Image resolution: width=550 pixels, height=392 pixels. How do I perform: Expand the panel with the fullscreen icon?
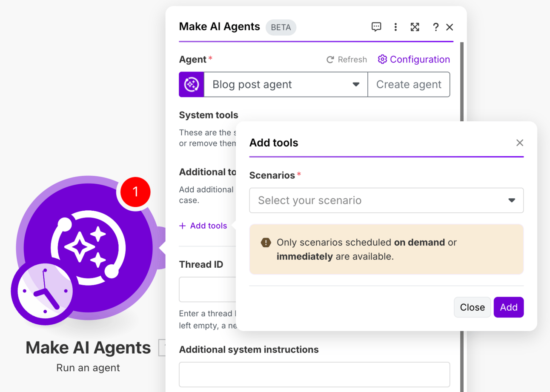click(x=415, y=27)
